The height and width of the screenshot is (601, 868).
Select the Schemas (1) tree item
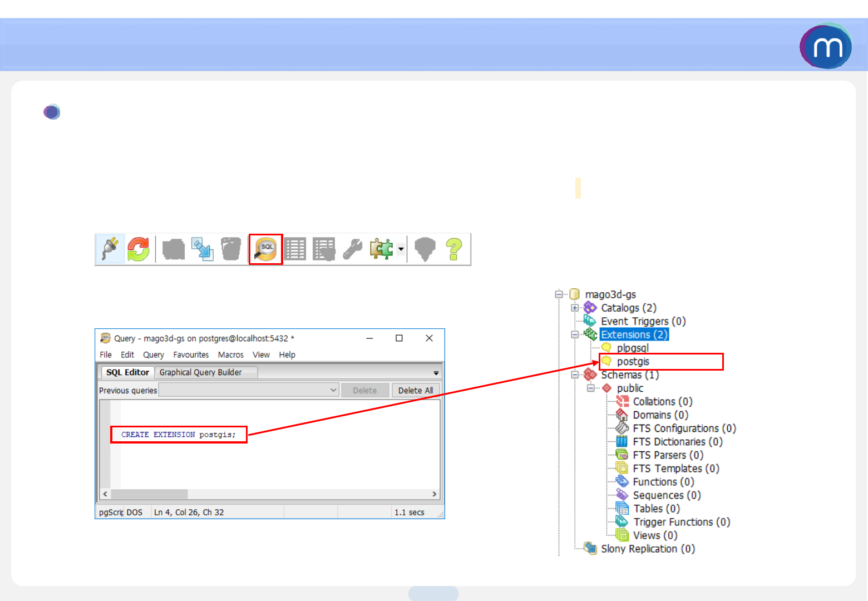630,375
